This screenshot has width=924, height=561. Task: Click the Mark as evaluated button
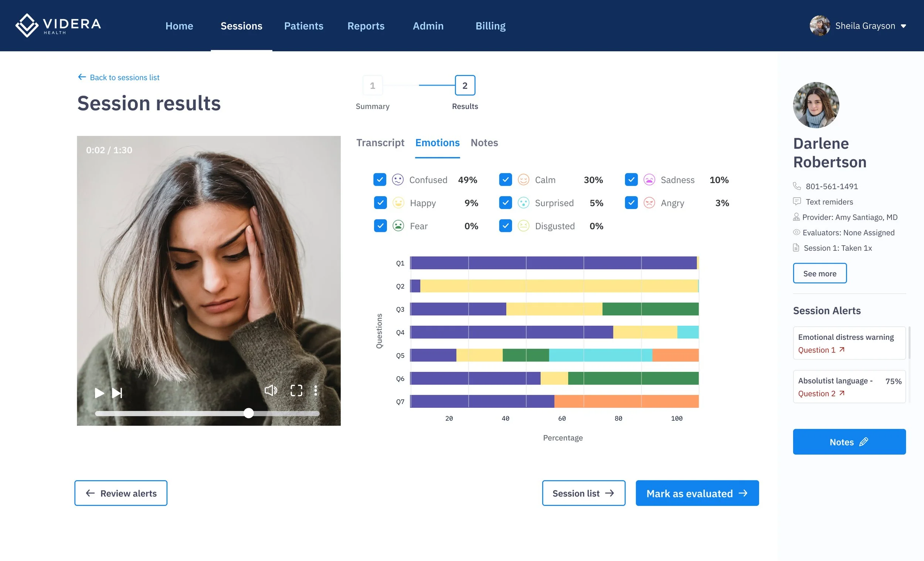point(697,493)
